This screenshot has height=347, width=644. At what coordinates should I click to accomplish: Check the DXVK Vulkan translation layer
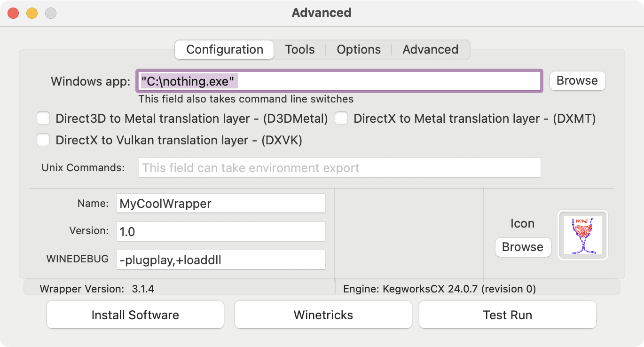pyautogui.click(x=44, y=140)
